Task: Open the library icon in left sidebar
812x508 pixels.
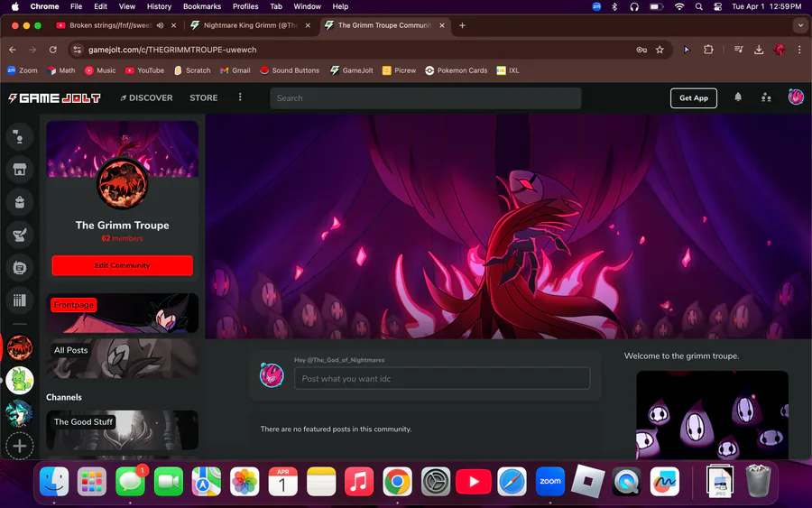Action: click(x=20, y=300)
